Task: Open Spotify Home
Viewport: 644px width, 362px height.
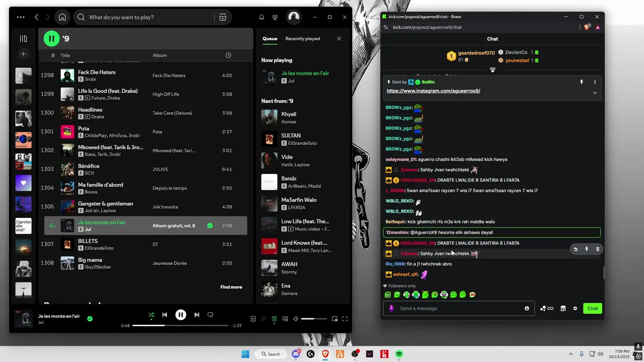Action: click(x=62, y=17)
